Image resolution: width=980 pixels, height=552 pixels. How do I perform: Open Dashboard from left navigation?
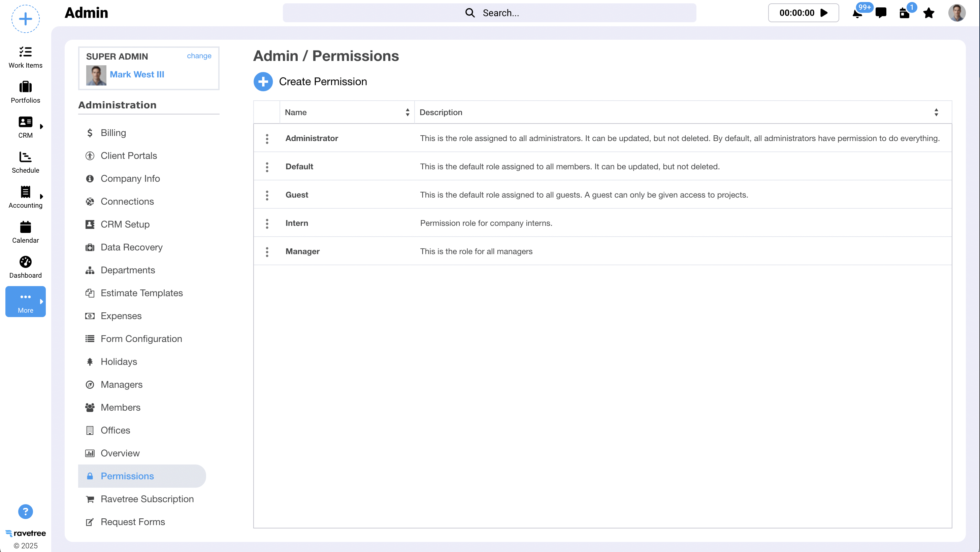coord(26,267)
